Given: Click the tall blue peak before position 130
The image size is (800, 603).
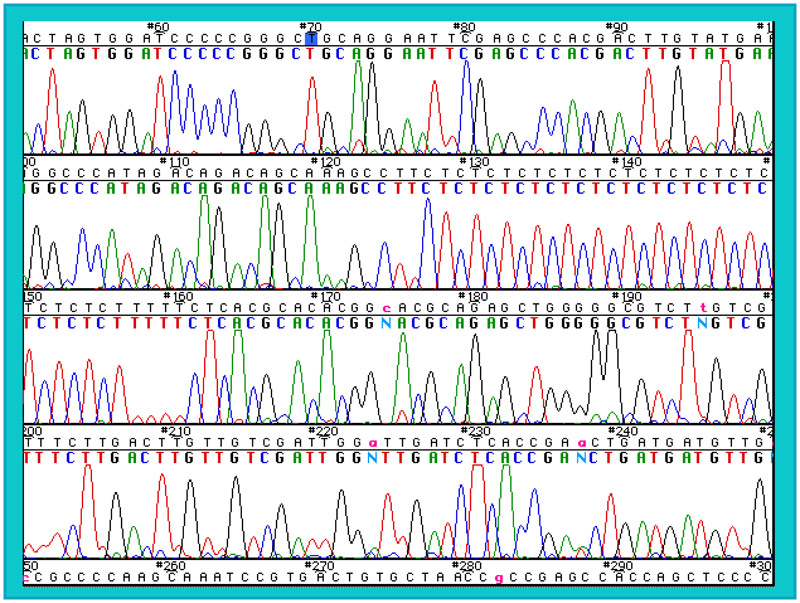Looking at the screenshot, I should pos(427,230).
